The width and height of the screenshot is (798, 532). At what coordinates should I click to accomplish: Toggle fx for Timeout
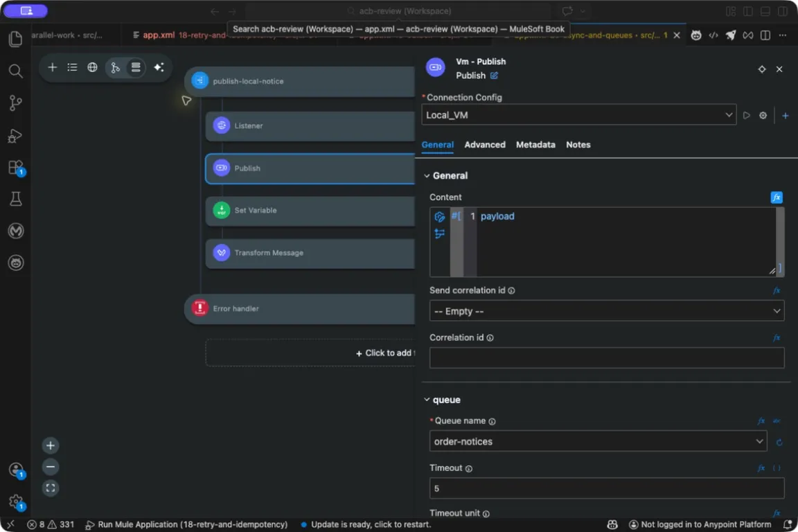coord(761,468)
